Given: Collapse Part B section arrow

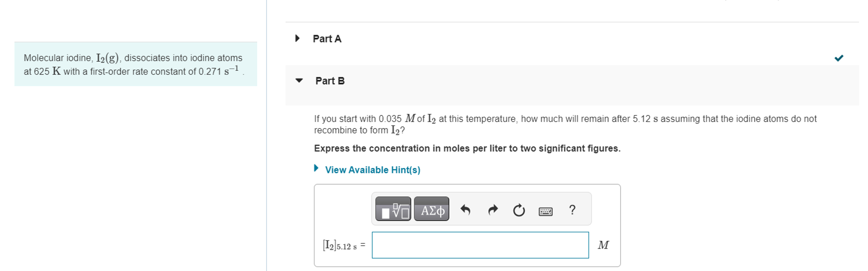Looking at the screenshot, I should (x=299, y=81).
